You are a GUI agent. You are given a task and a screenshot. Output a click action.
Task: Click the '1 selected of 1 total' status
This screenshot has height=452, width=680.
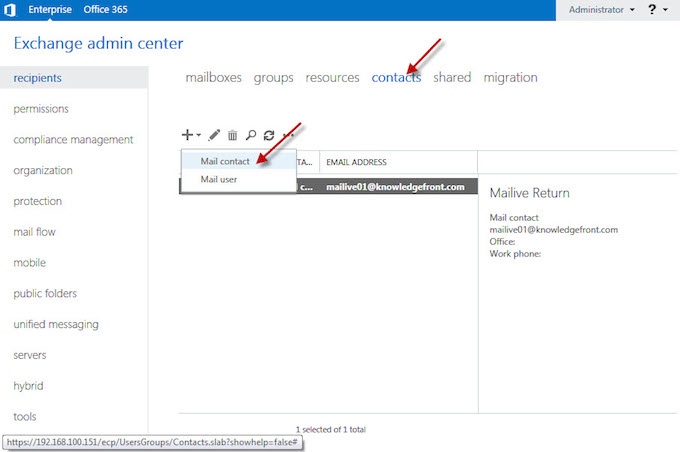(x=330, y=429)
